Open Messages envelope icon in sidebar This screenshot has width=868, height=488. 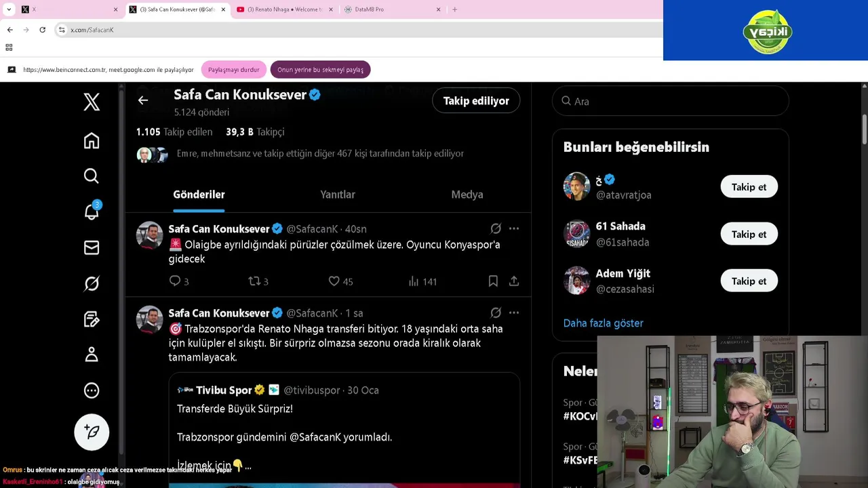coord(92,247)
